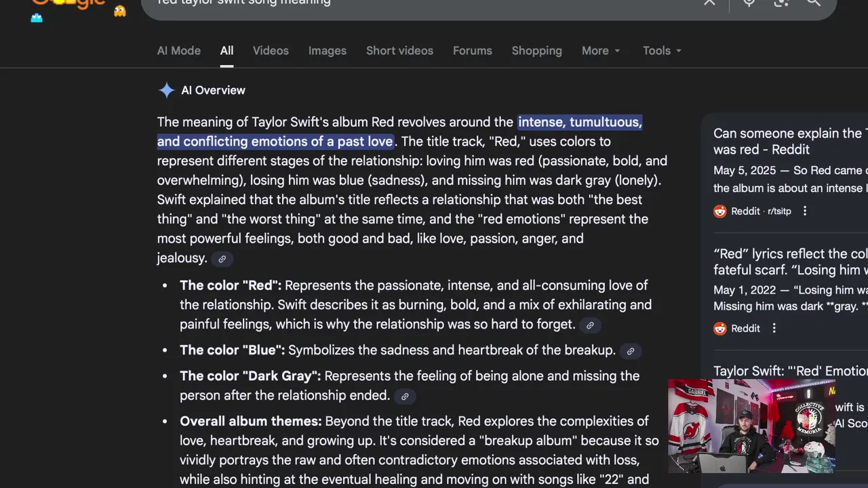Switch to the AI Mode tab

coord(178,51)
